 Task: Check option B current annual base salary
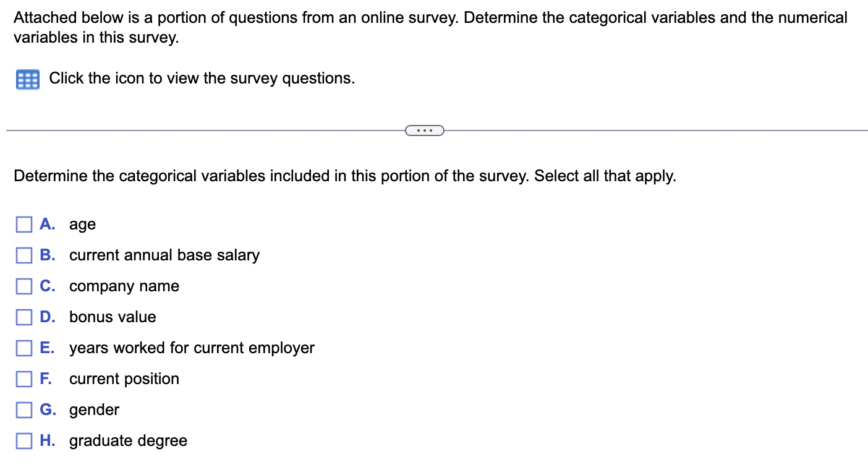pos(23,255)
